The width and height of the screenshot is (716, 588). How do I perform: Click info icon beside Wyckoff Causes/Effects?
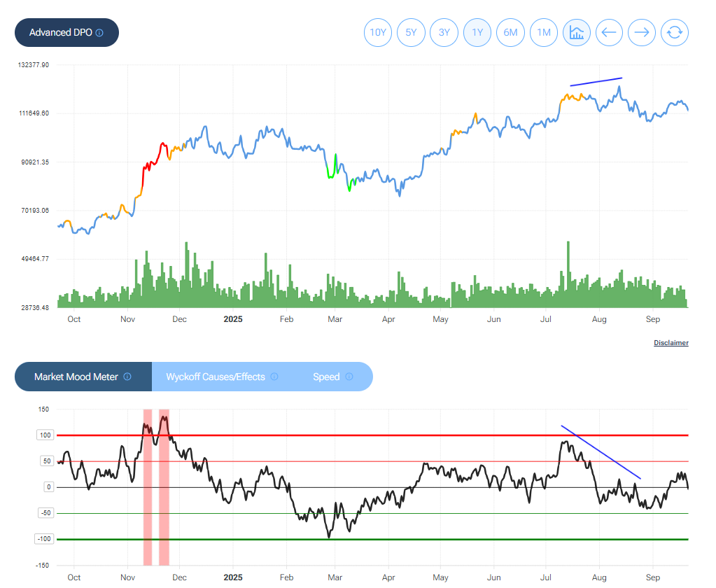274,377
